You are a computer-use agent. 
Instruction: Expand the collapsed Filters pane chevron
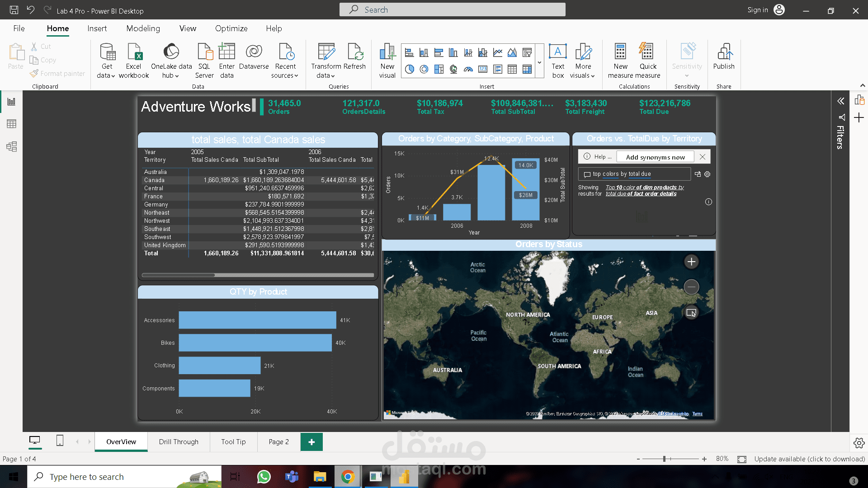click(x=840, y=101)
